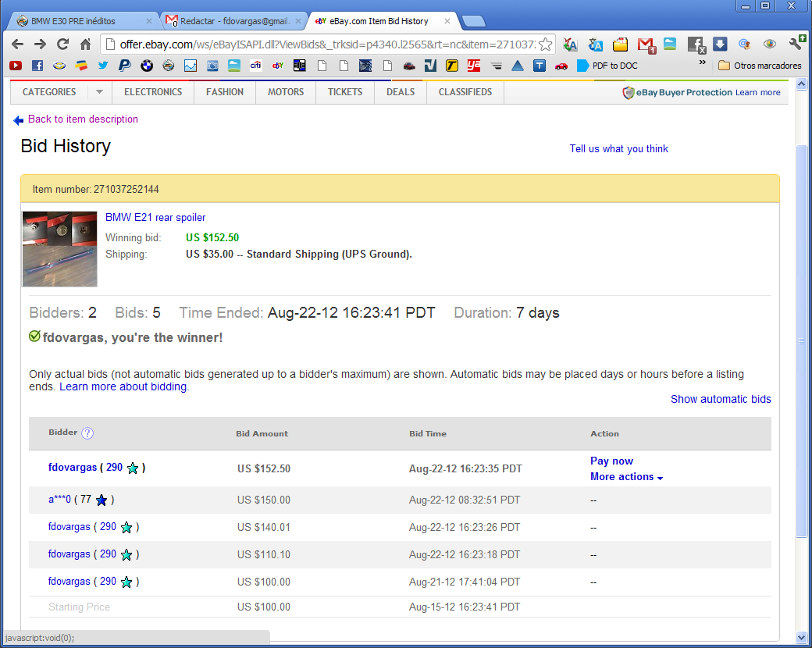Click the scrollbar down arrow

[x=801, y=637]
